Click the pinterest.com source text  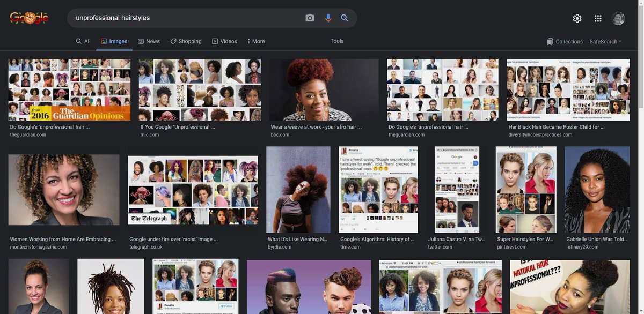[512, 247]
